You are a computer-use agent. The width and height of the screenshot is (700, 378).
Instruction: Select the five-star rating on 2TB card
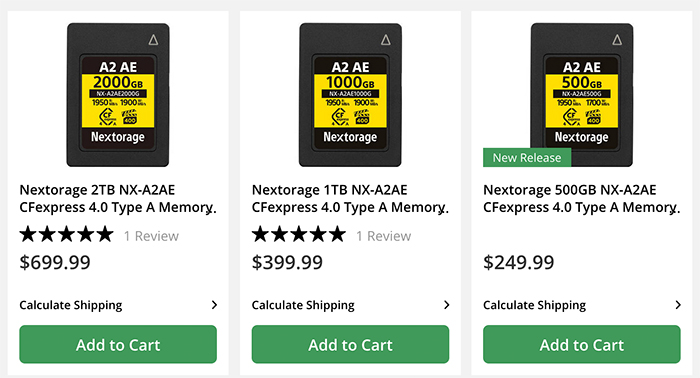click(67, 234)
